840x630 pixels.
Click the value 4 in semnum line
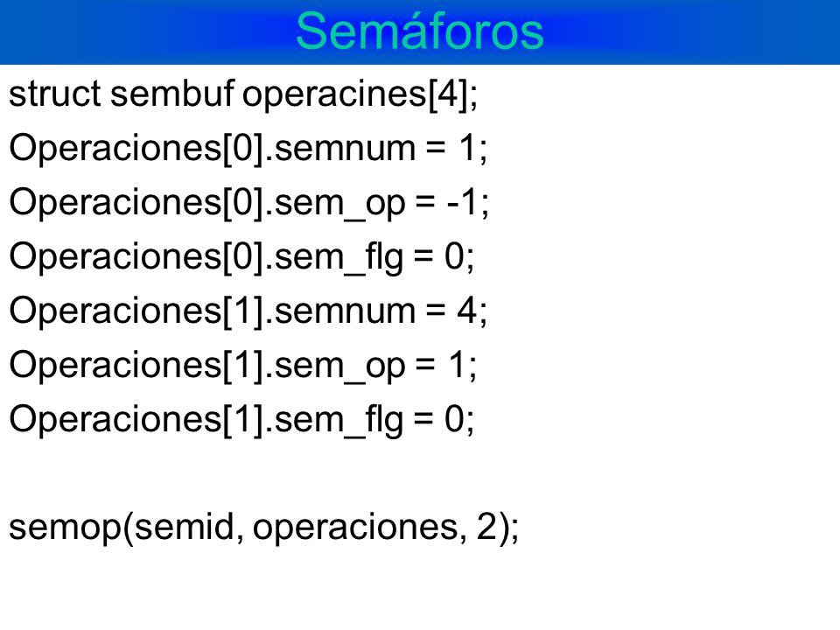pyautogui.click(x=466, y=310)
